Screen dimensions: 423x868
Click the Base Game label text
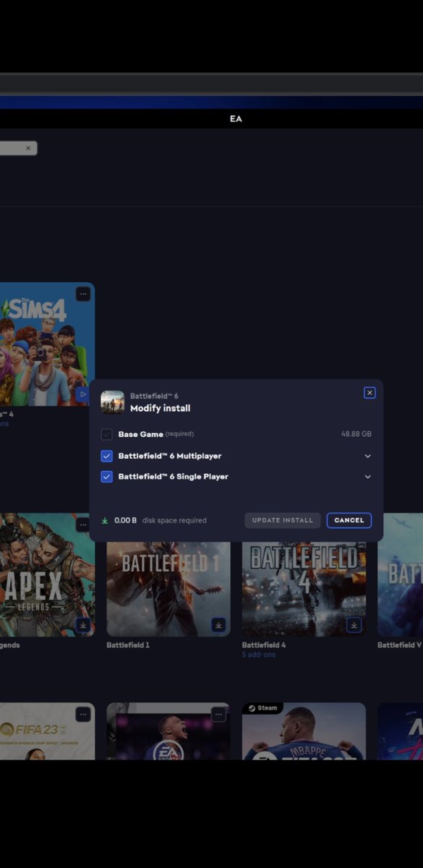141,434
